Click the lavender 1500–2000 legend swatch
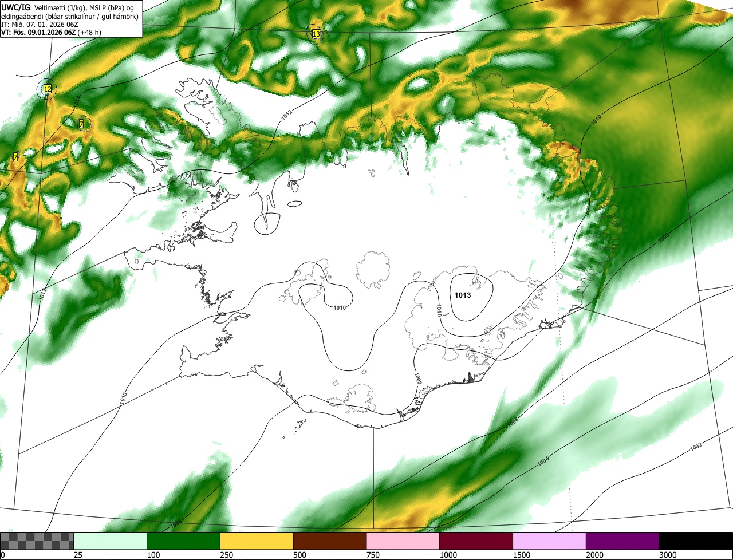The image size is (733, 560). (550, 541)
